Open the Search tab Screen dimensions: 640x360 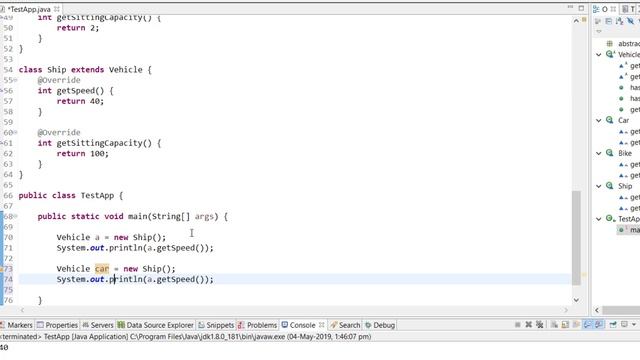(x=345, y=325)
